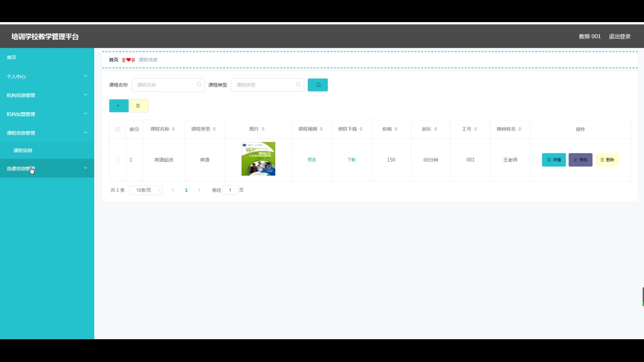Viewport: 644px width, 362px height.
Task: Click the add (+) course button
Action: pos(119,106)
